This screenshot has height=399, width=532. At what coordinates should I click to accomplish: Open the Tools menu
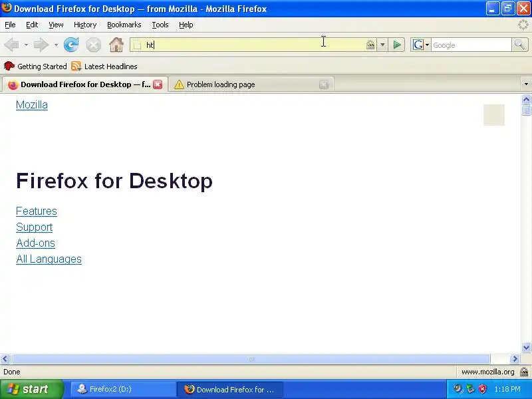click(160, 25)
